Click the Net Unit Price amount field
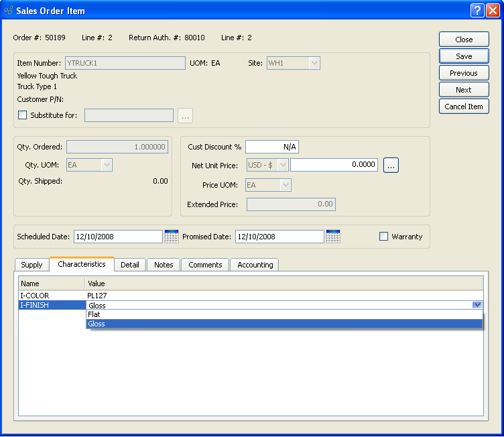Viewport: 504px width, 437px height. 334,165
